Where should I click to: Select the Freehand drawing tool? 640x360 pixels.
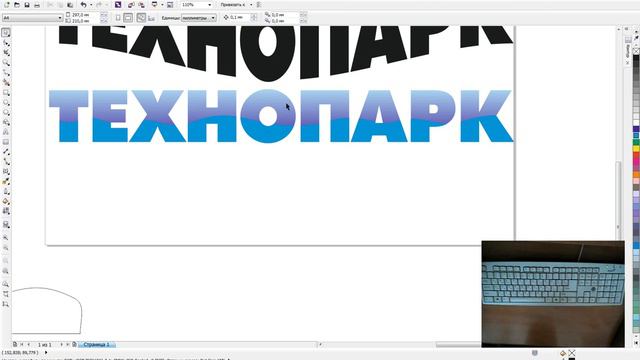coord(6,73)
